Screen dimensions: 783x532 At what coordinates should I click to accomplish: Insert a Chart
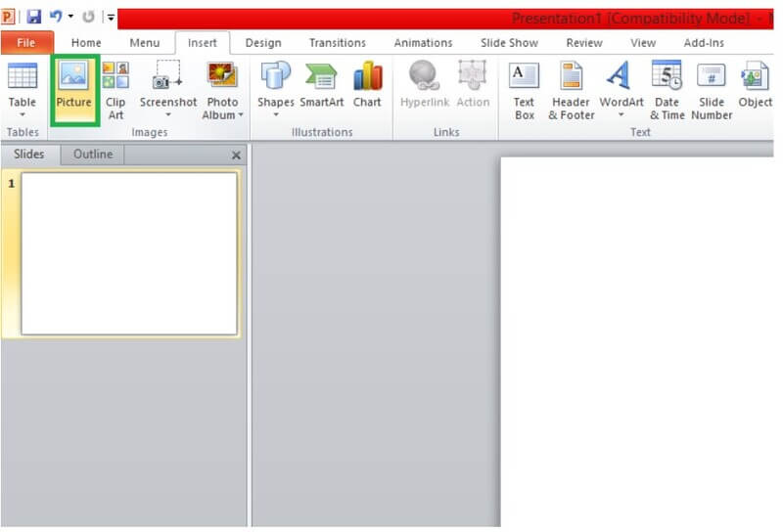pyautogui.click(x=367, y=84)
